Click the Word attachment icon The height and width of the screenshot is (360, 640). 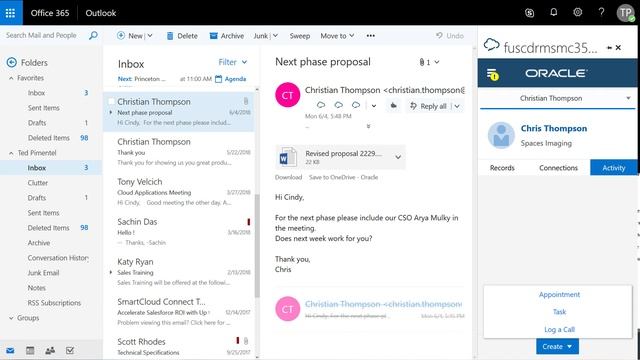(288, 157)
